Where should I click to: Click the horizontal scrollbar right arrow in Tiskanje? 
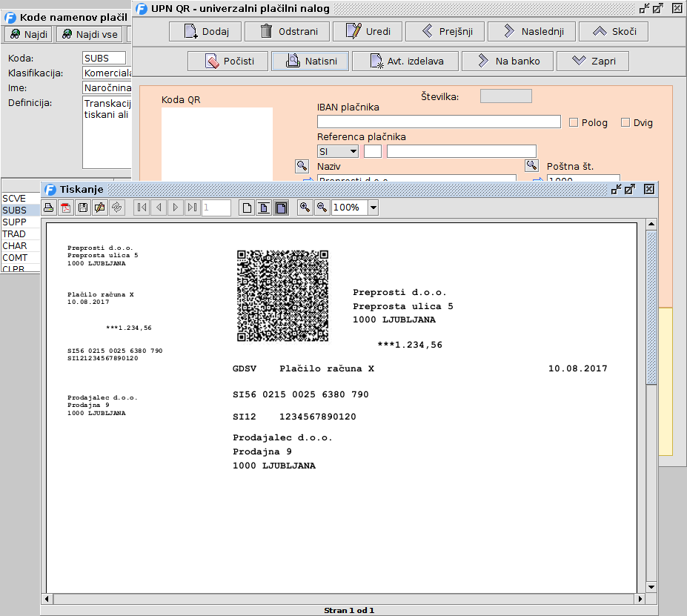click(640, 598)
